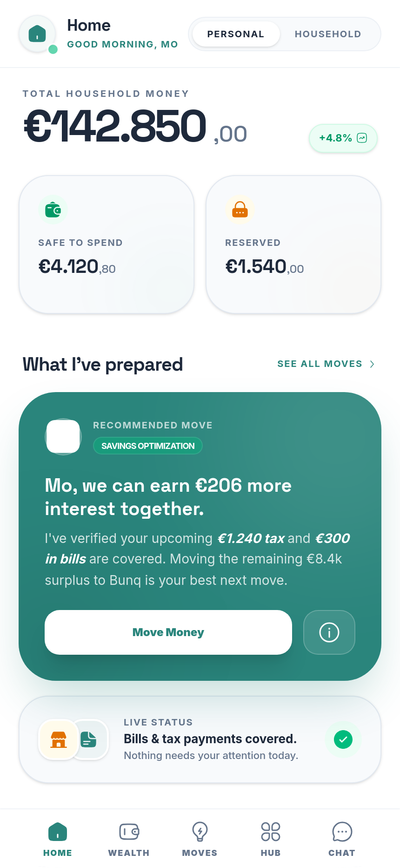Image resolution: width=400 pixels, height=868 pixels.
Task: Open the Home tab in bottom navigation
Action: [57, 837]
